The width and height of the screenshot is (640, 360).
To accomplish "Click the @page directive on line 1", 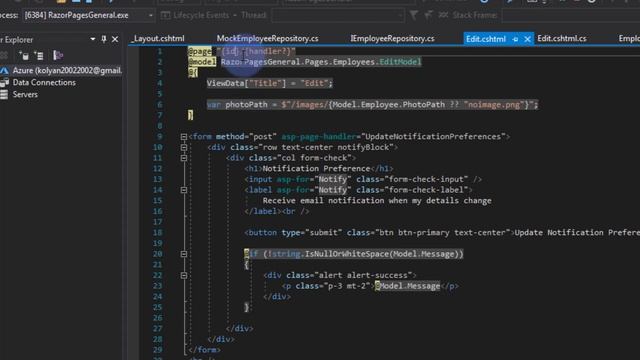I will 200,51.
